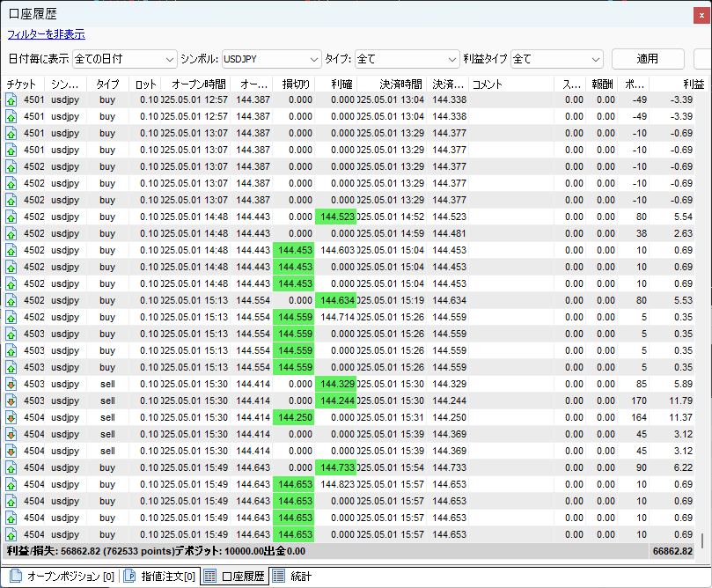Click the table's vertical scrollbar thumb
Viewport: 712px width, 588px height.
click(x=701, y=540)
